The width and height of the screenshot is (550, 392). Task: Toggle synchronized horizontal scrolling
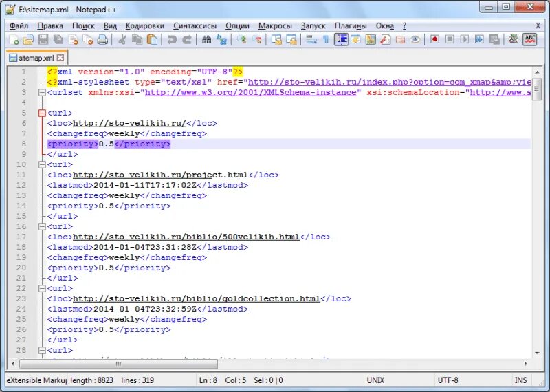[x=291, y=39]
